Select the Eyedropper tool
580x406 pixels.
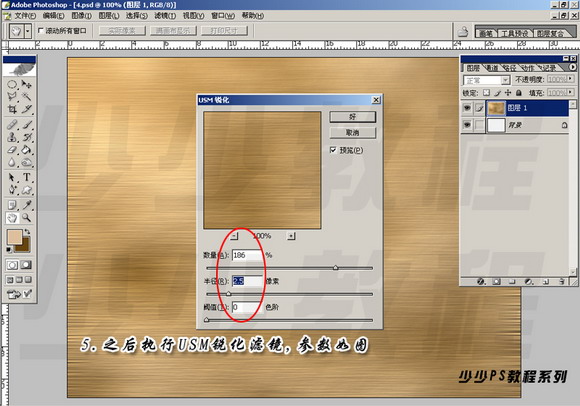click(x=27, y=205)
